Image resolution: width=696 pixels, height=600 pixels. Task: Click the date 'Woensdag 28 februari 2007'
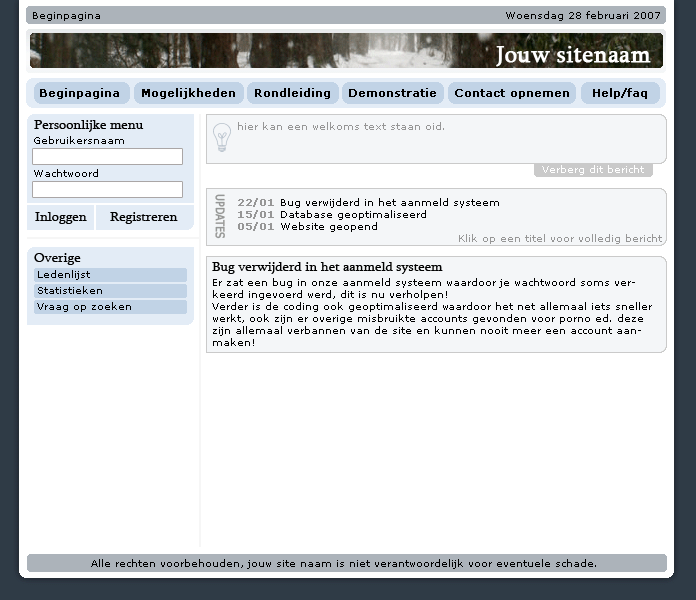583,16
